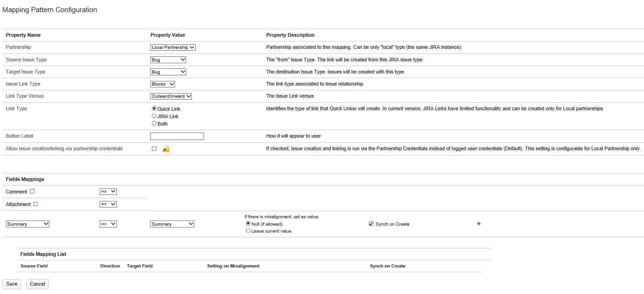Enable the Comment checkbox
The image size is (644, 294).
pyautogui.click(x=32, y=191)
